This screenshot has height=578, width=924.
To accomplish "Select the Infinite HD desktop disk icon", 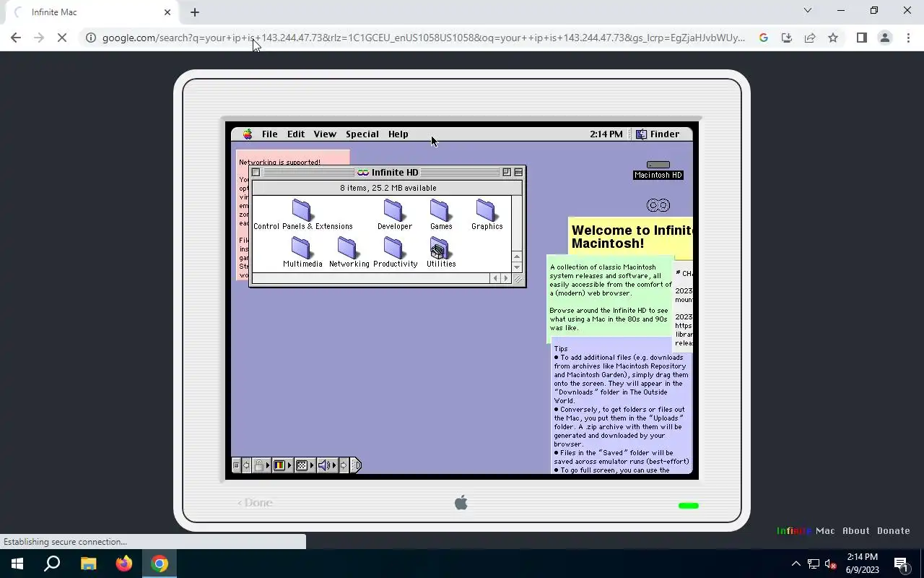I will tap(658, 205).
